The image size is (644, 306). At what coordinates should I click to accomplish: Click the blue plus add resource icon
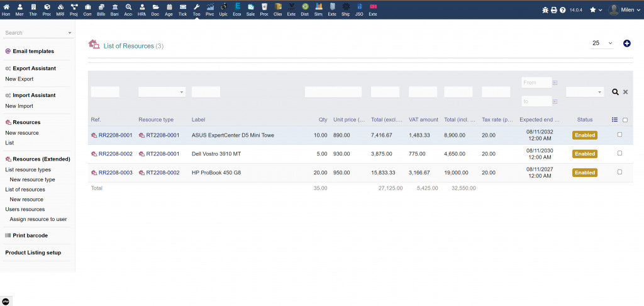[626, 43]
